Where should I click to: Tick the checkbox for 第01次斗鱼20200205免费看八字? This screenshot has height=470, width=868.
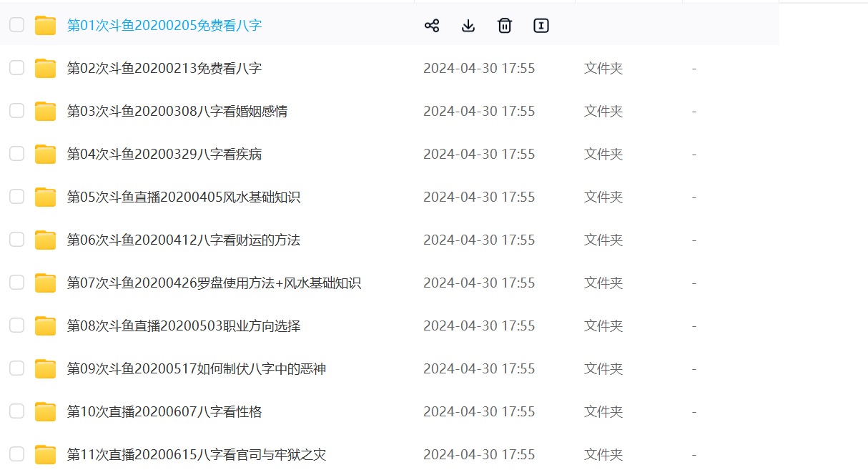click(16, 25)
